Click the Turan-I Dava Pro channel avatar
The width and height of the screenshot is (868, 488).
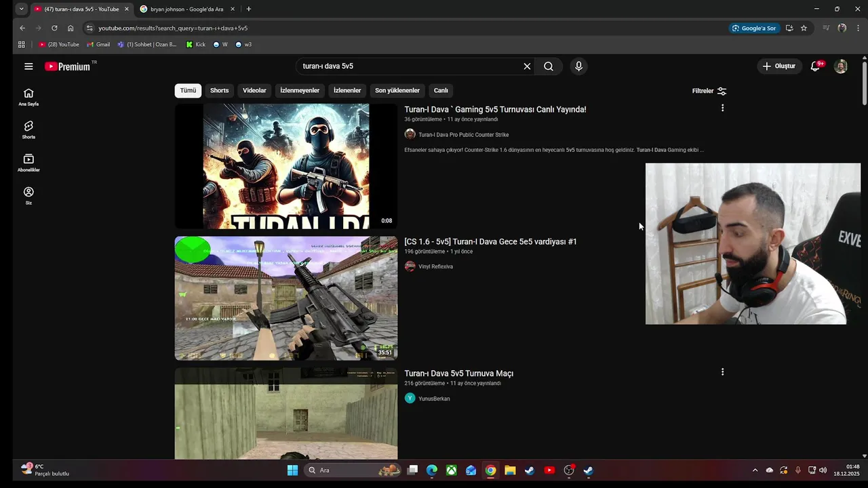pos(410,134)
